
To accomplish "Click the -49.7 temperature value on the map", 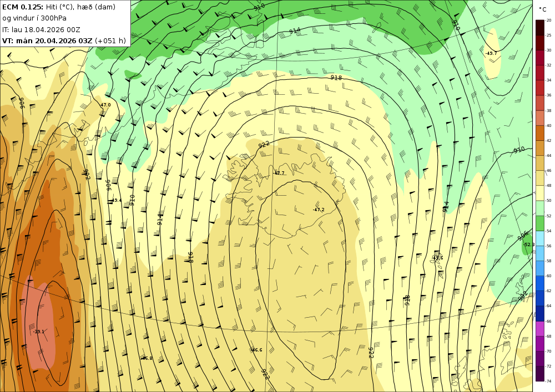I will point(491,53).
